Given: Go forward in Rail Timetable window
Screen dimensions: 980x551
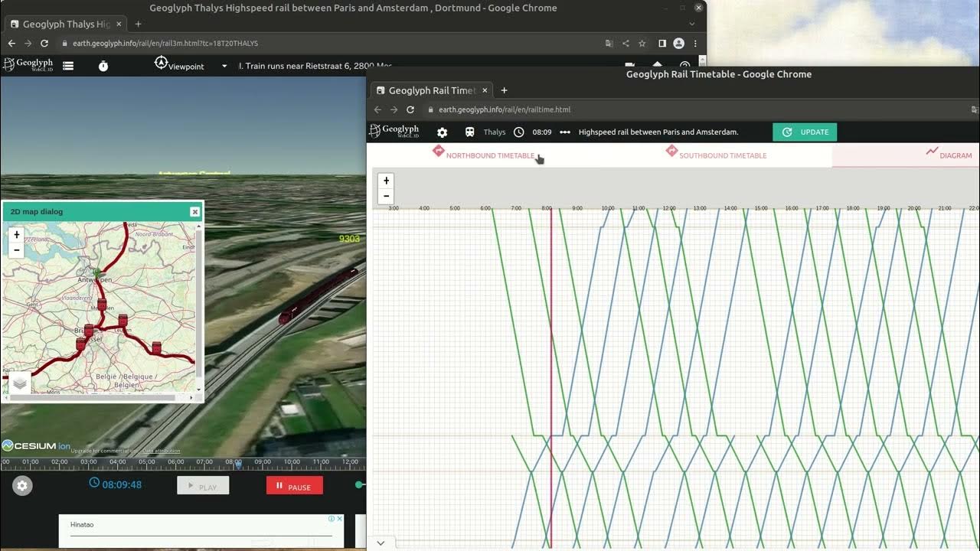Looking at the screenshot, I should (x=394, y=109).
